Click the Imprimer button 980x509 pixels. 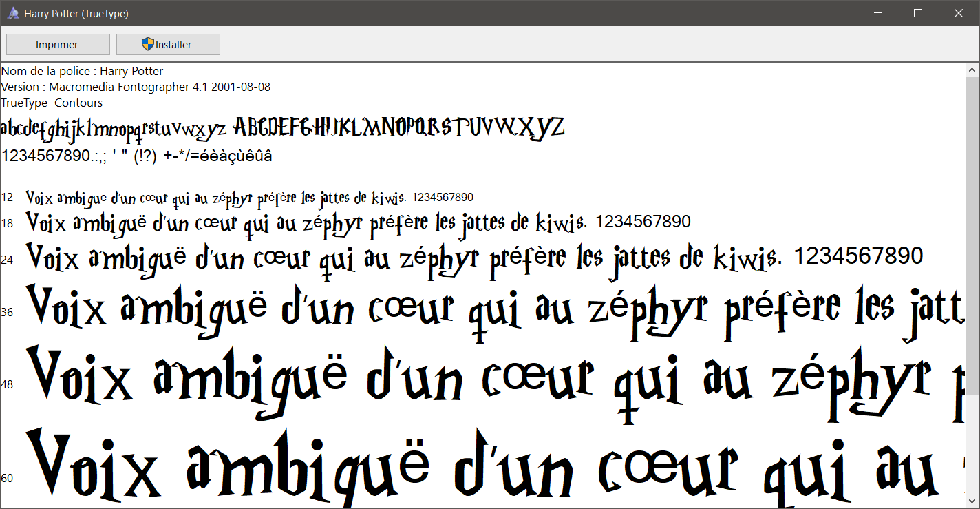coord(58,44)
